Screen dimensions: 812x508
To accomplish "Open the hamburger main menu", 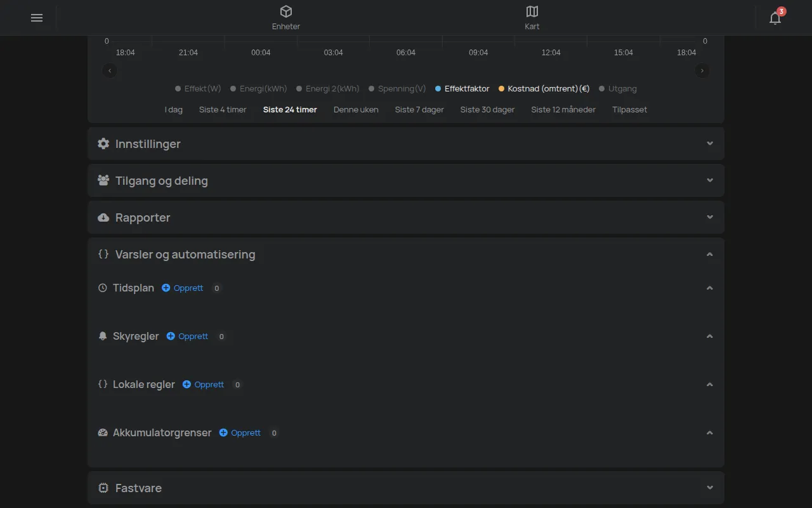I will 37,18.
